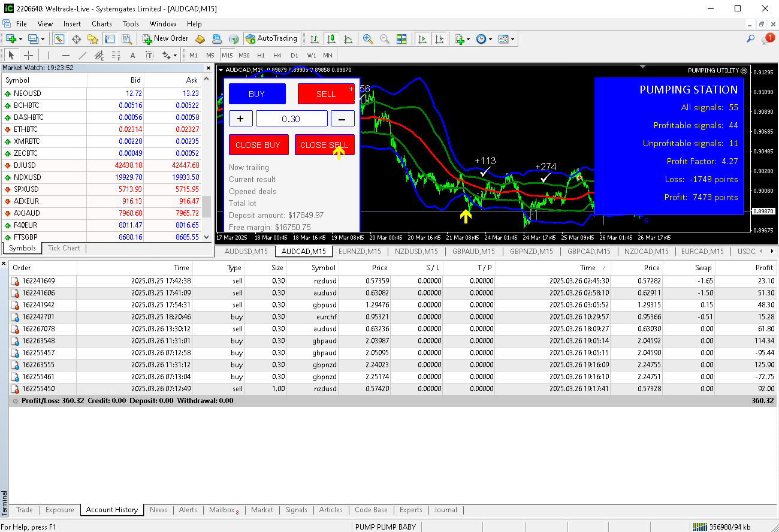Open the Strategy Tester icon

tap(126, 39)
